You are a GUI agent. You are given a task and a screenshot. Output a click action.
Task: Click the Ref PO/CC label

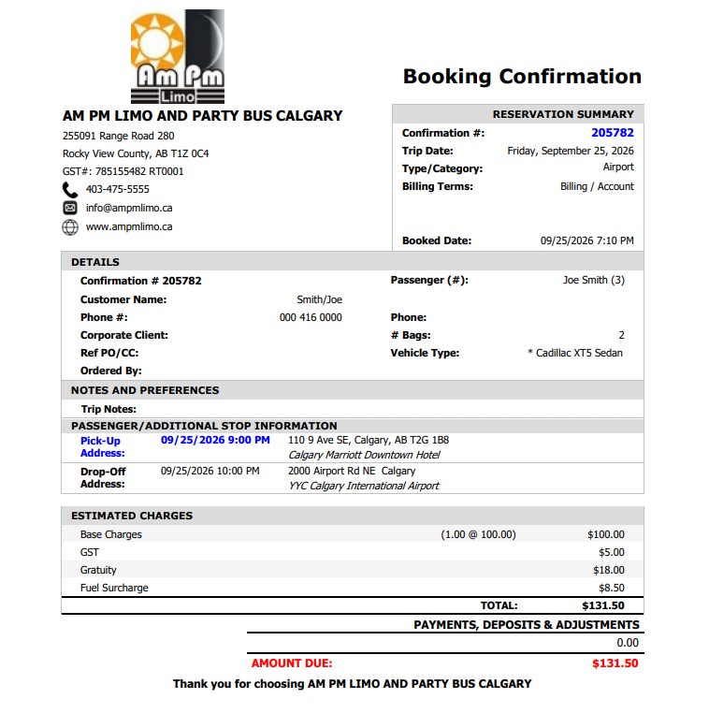point(109,353)
